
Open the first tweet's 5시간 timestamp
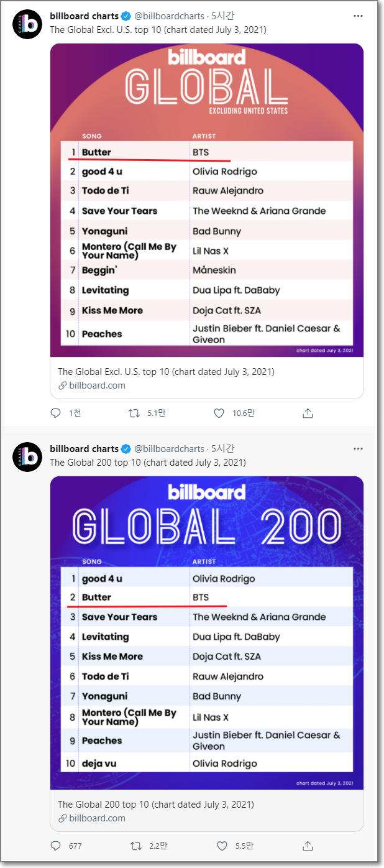[x=222, y=16]
